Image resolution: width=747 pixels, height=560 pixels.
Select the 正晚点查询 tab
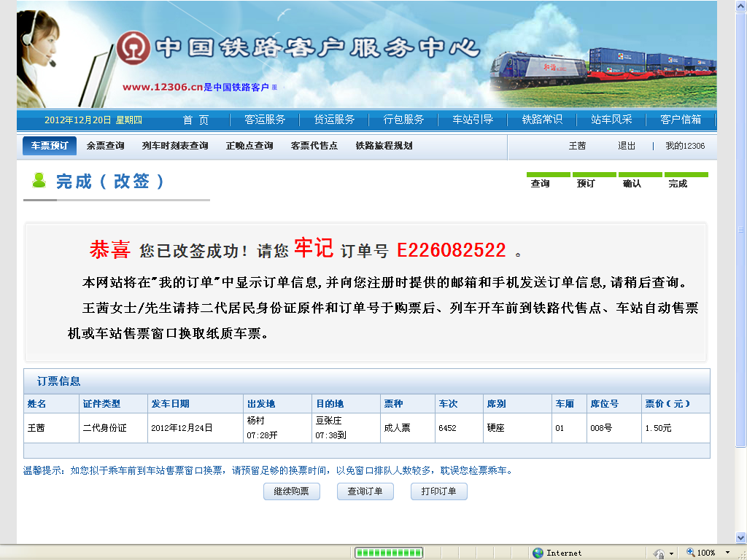(249, 146)
